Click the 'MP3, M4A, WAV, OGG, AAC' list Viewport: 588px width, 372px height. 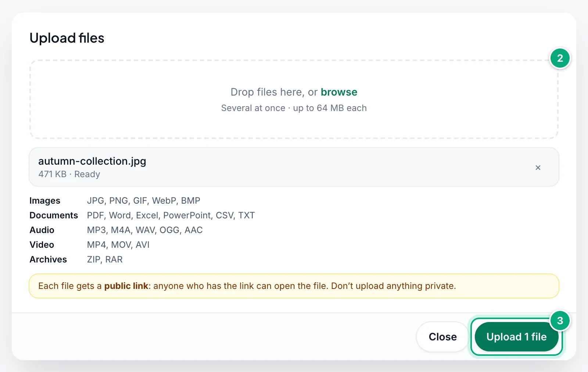(x=145, y=230)
